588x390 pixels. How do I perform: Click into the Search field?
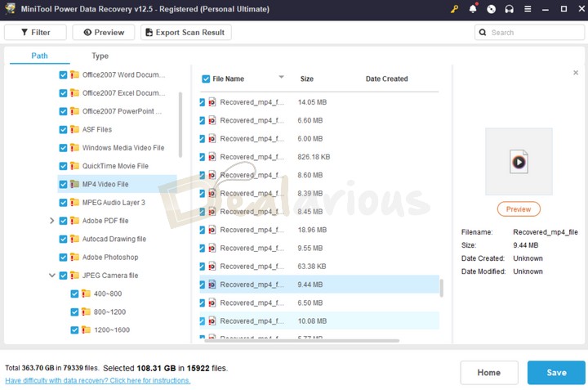(529, 32)
